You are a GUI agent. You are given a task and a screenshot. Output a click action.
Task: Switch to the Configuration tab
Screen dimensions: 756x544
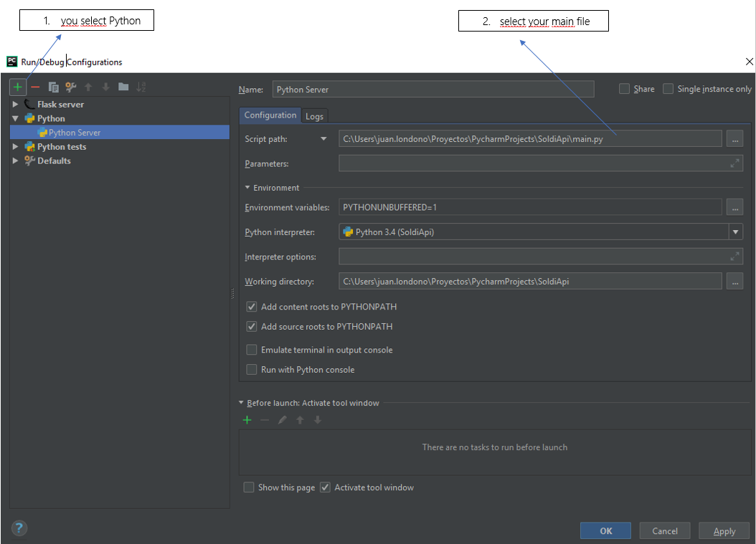coord(270,115)
